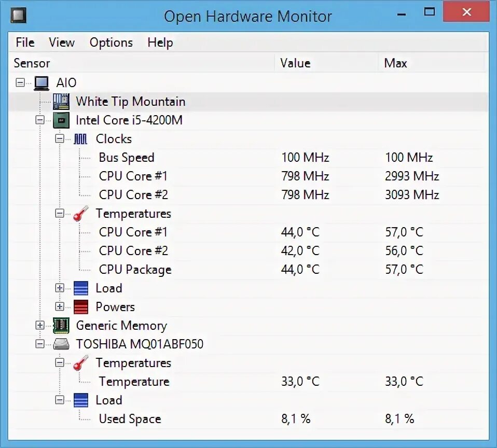Select the CPU Package row

pos(248,270)
